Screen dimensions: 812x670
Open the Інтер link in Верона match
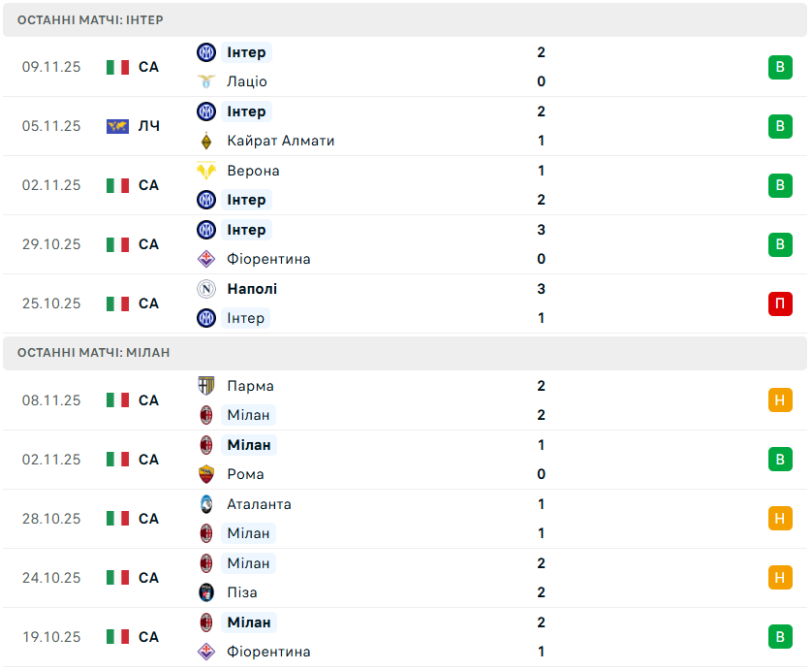coord(246,200)
